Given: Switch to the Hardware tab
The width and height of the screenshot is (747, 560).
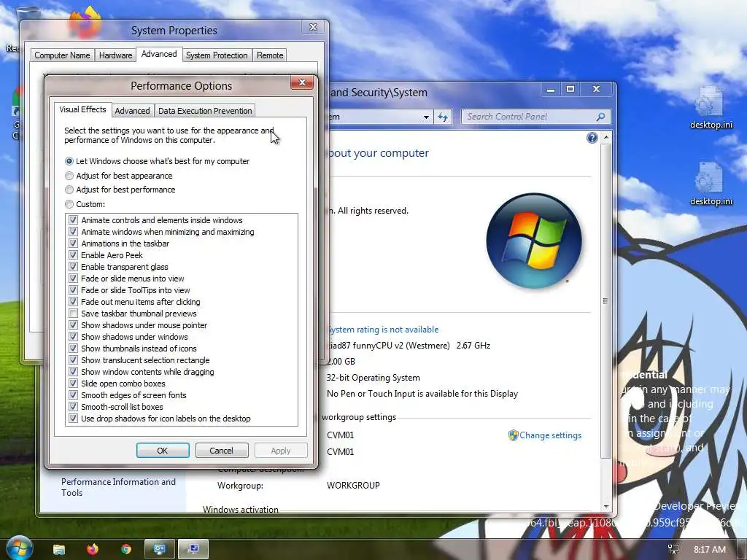Looking at the screenshot, I should click(x=116, y=55).
